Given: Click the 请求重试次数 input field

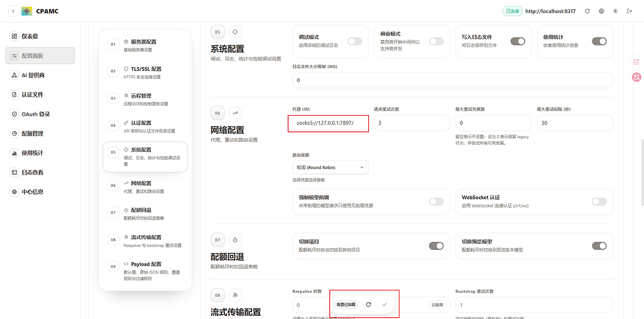Looking at the screenshot, I should [x=411, y=123].
